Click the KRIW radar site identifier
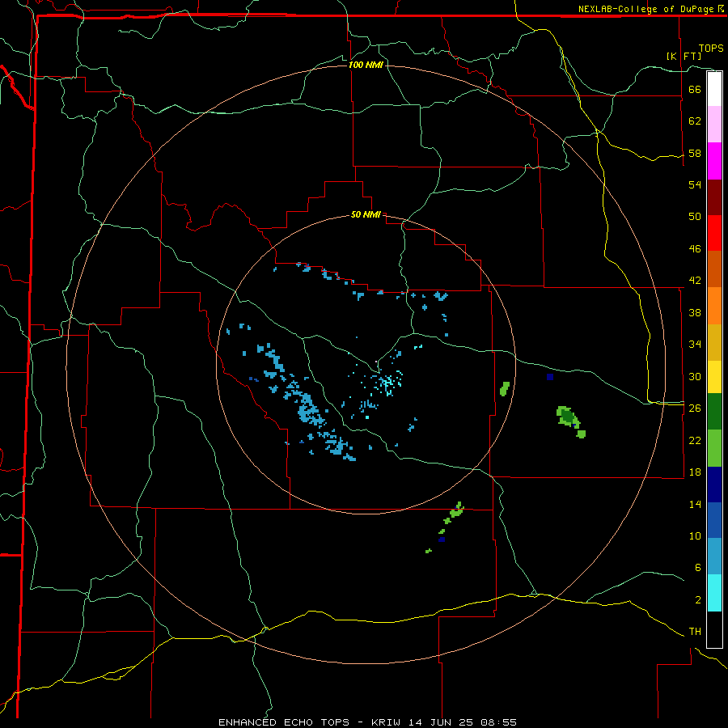 (x=385, y=722)
